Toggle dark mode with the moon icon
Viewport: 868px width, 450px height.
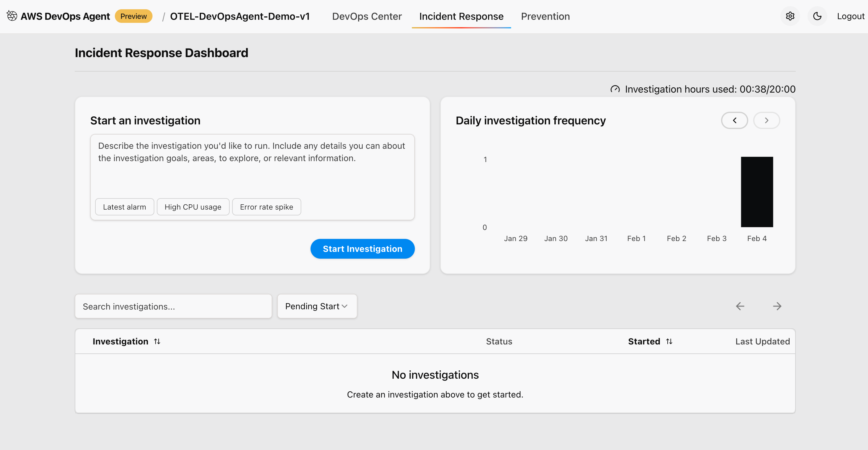coord(817,16)
